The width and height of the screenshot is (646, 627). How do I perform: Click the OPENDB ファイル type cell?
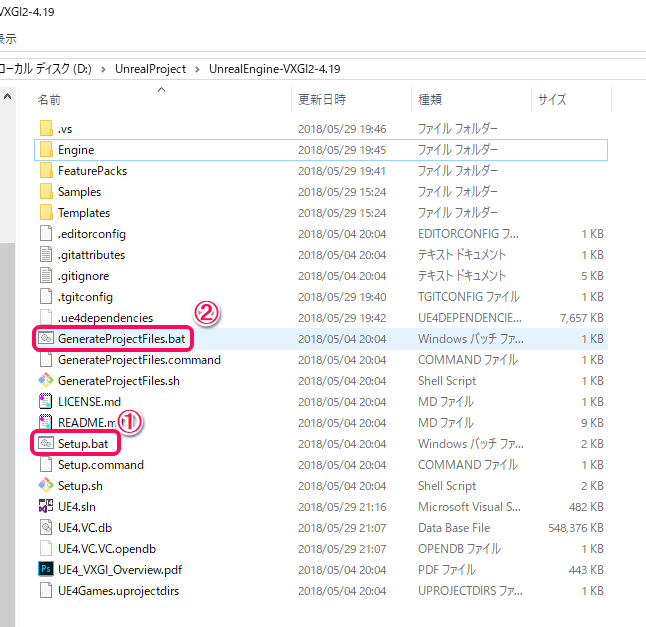coord(459,549)
